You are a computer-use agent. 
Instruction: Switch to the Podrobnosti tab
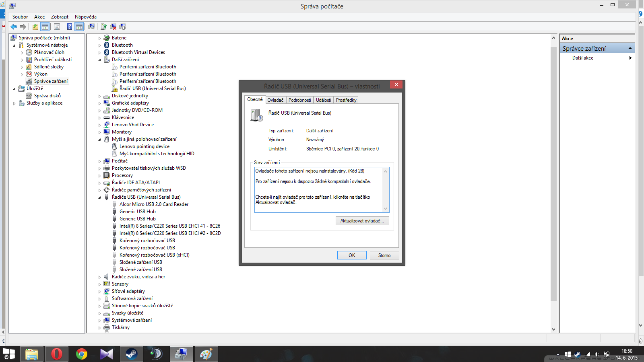(x=300, y=100)
